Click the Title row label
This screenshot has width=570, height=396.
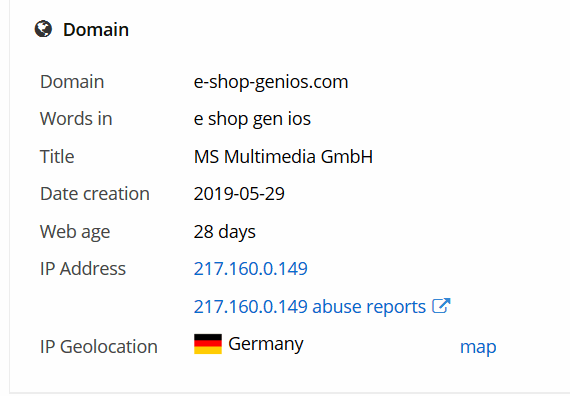(57, 157)
